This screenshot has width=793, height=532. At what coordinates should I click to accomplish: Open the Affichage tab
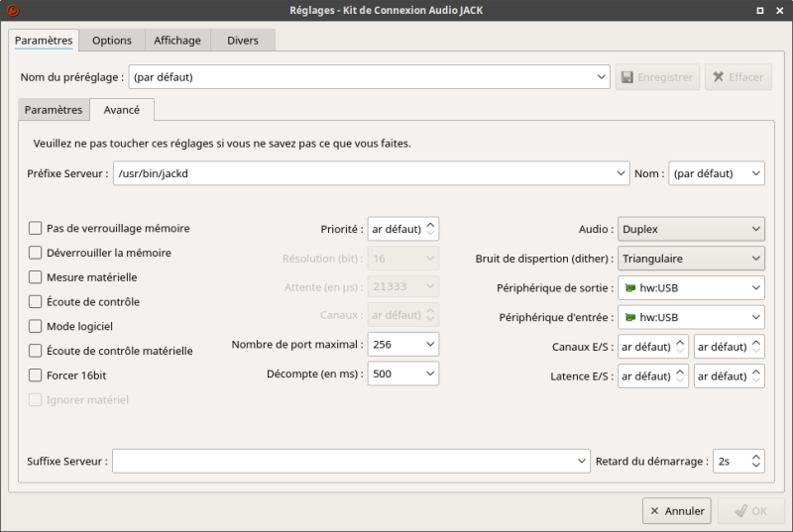pyautogui.click(x=177, y=41)
